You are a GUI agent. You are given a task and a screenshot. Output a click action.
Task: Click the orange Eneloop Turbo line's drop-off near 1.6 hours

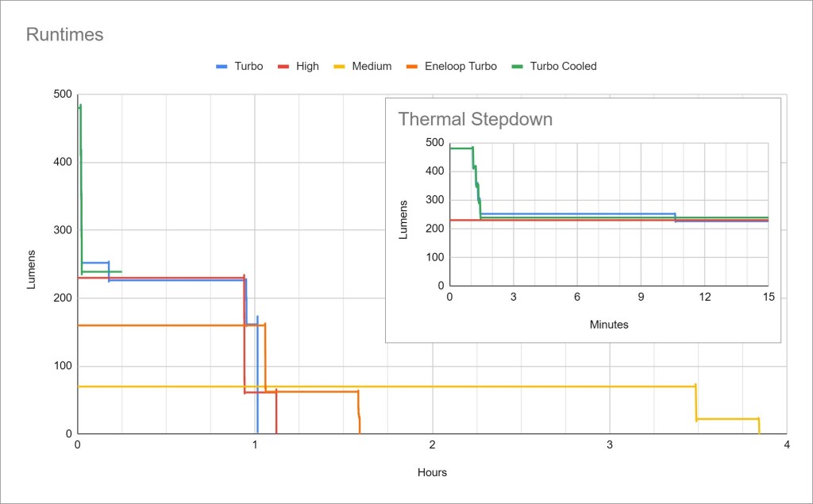point(359,413)
